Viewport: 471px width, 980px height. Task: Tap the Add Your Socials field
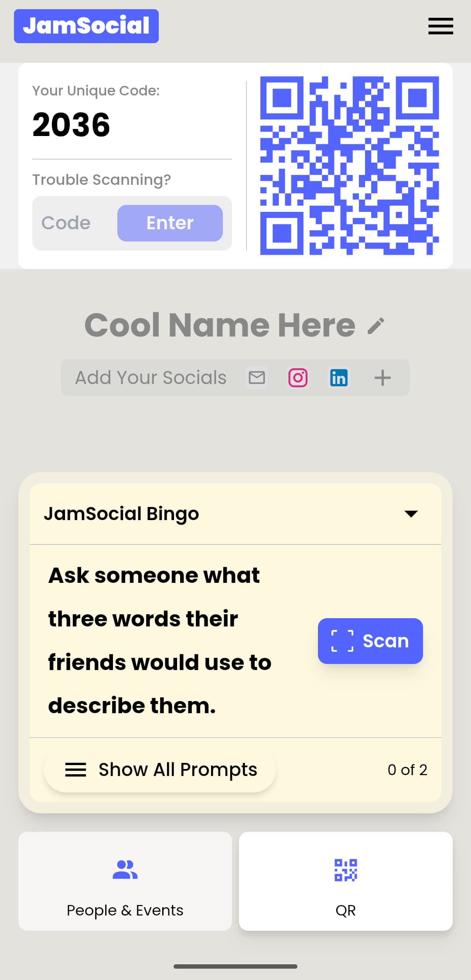point(150,378)
